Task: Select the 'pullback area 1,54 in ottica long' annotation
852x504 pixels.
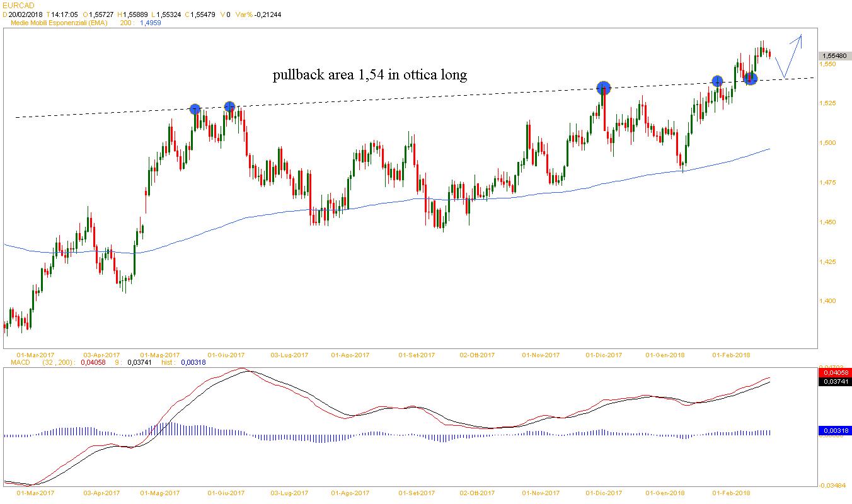Action: [370, 75]
